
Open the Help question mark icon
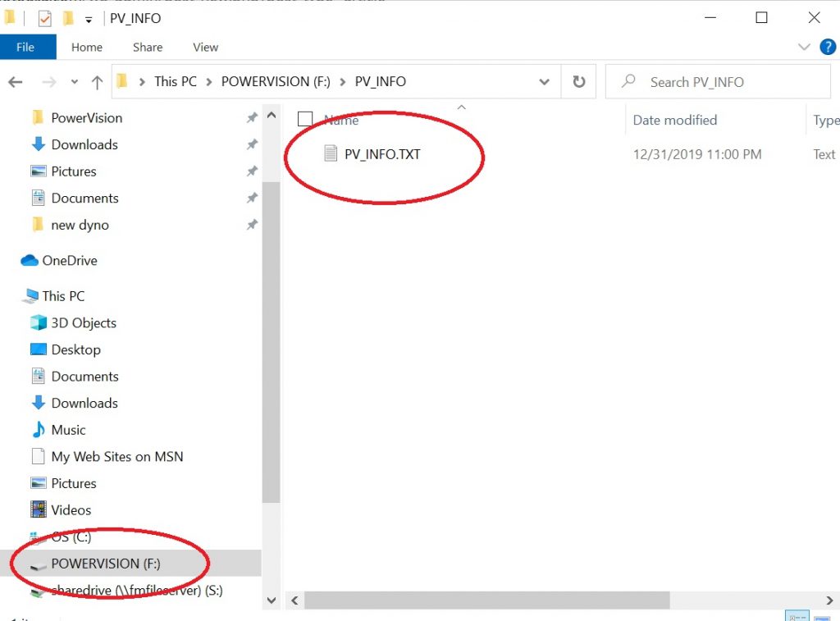827,47
